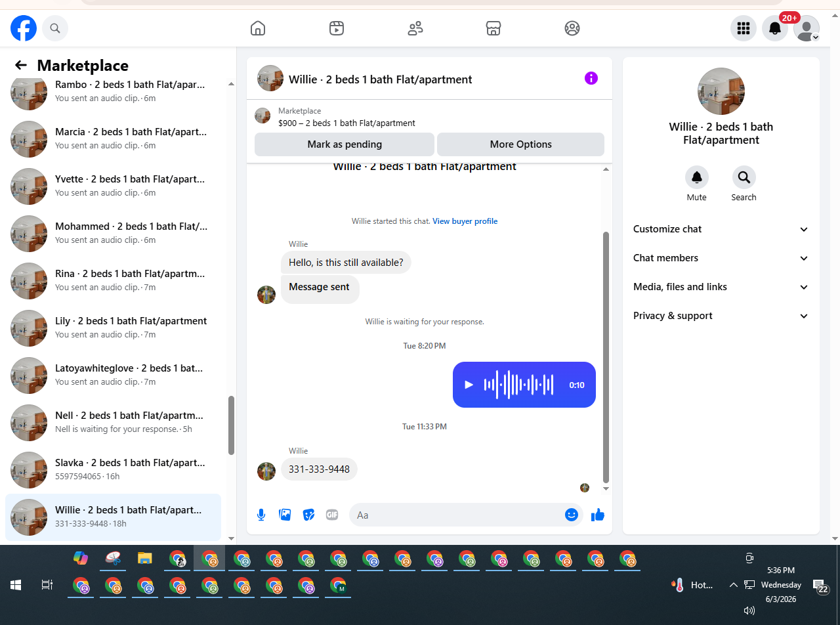Open conversation information purple icon
Image resolution: width=840 pixels, height=625 pixels.
click(591, 79)
